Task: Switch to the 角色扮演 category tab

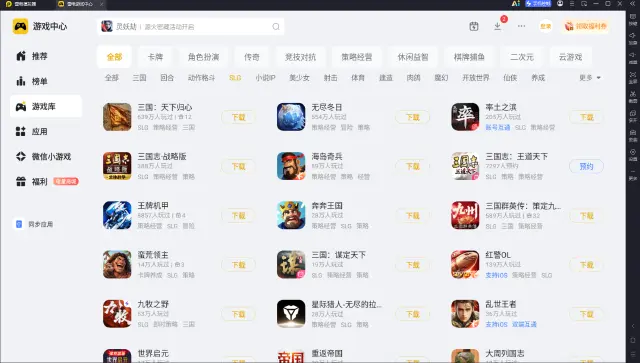Action: click(x=203, y=57)
